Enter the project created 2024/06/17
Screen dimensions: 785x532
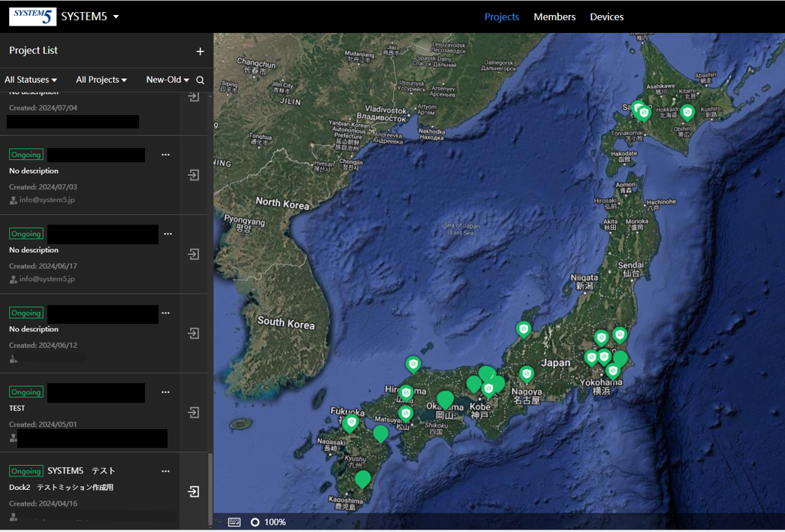[194, 254]
